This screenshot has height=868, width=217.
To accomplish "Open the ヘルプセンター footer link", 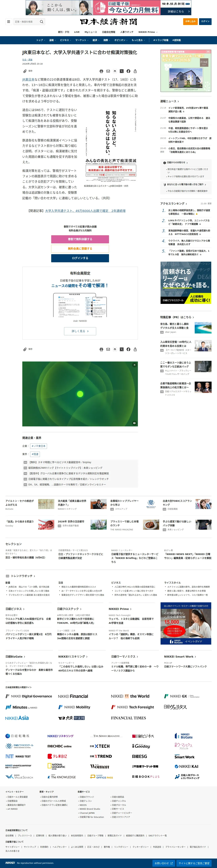I will coord(60,847).
